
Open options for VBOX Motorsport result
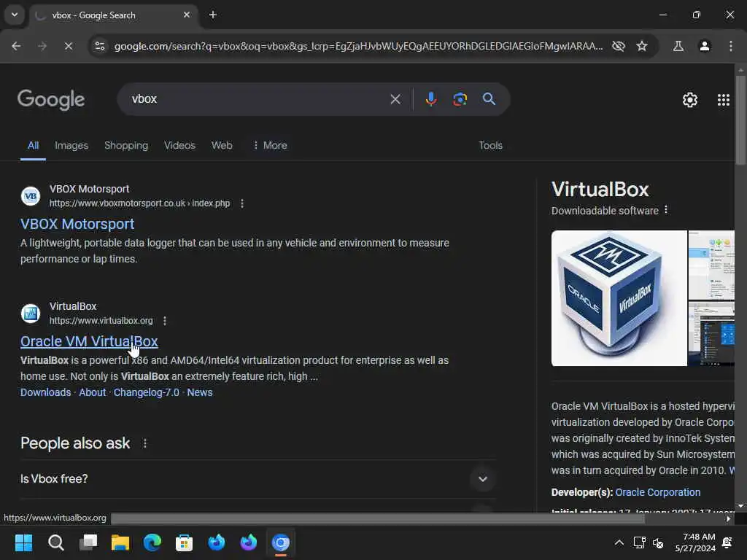click(x=242, y=203)
